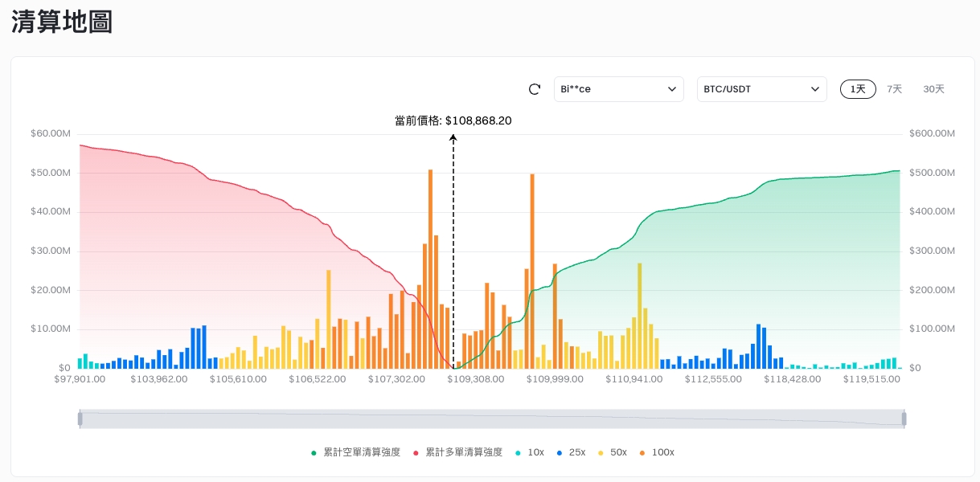The height and width of the screenshot is (482, 980).
Task: Open the Bi**ce exchange dropdown
Action: tap(618, 89)
